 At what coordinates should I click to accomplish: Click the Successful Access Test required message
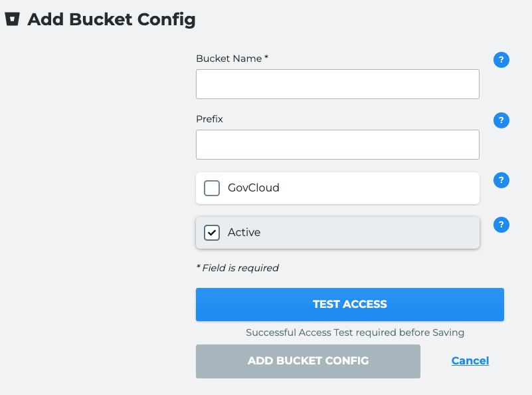355,332
